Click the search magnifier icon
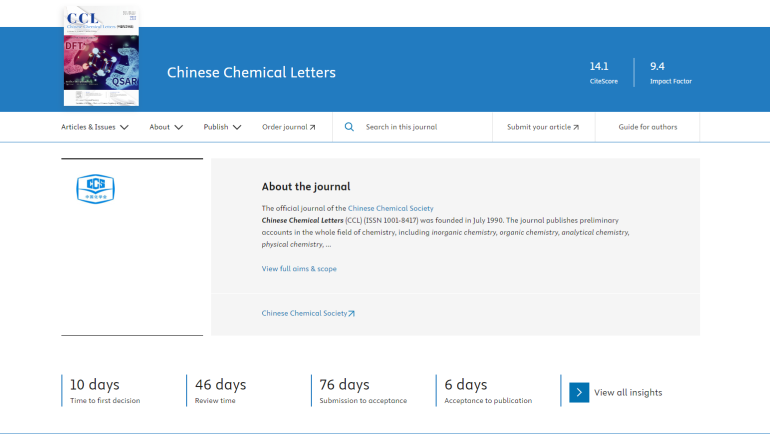 (349, 127)
